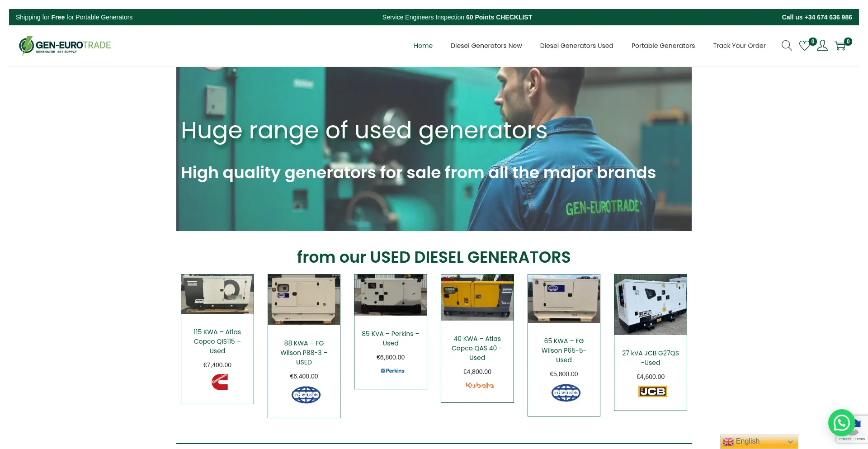The width and height of the screenshot is (868, 449).
Task: Click the Home navigation item
Action: click(423, 46)
